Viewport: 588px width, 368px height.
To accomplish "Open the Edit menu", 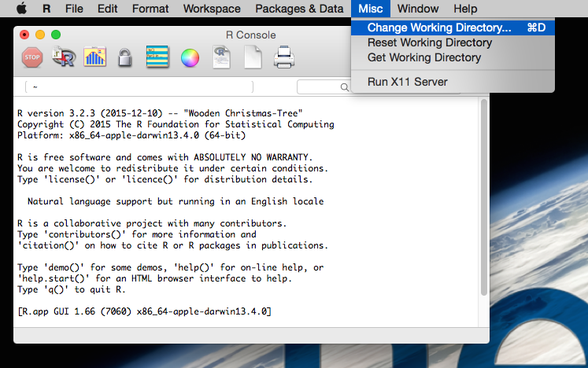I will pos(107,8).
